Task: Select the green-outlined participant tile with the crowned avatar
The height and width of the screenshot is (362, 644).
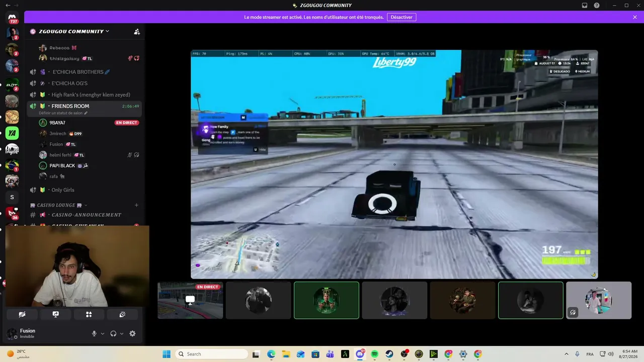Action: point(327,300)
